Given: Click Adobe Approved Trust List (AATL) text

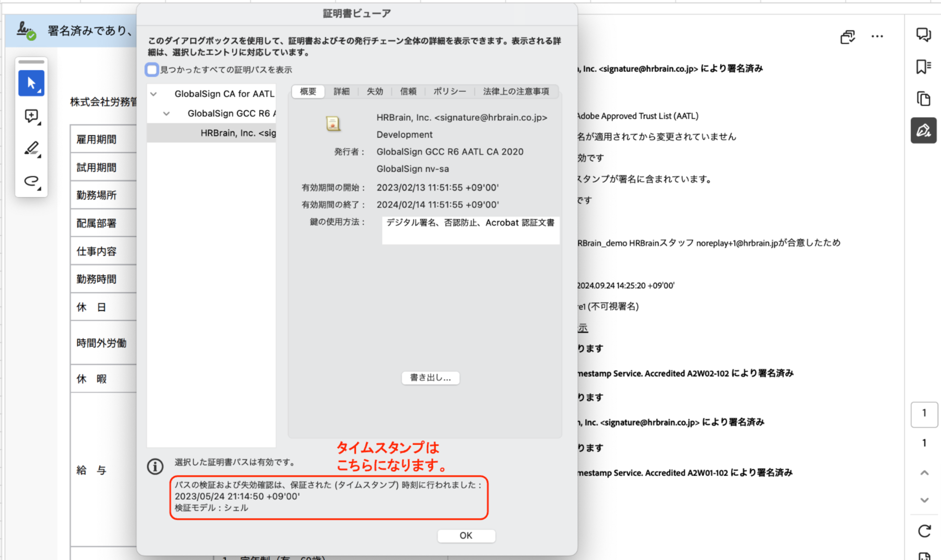Looking at the screenshot, I should [638, 116].
